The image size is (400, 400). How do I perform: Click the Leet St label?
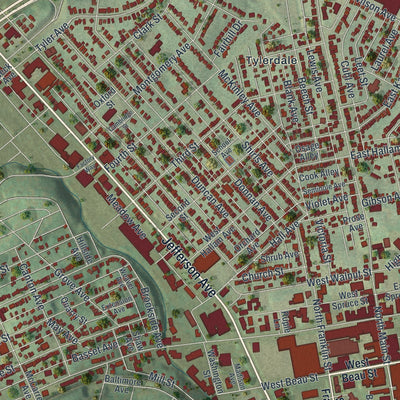coord(361,71)
